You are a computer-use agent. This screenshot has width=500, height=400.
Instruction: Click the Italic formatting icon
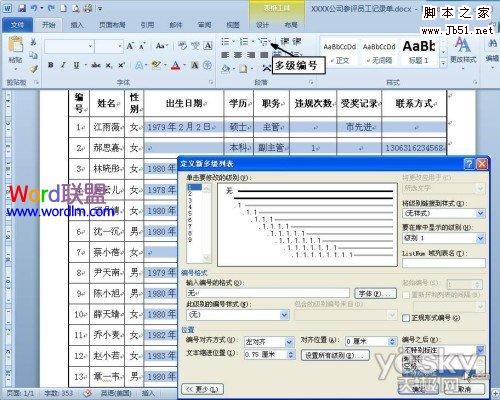pos(63,65)
